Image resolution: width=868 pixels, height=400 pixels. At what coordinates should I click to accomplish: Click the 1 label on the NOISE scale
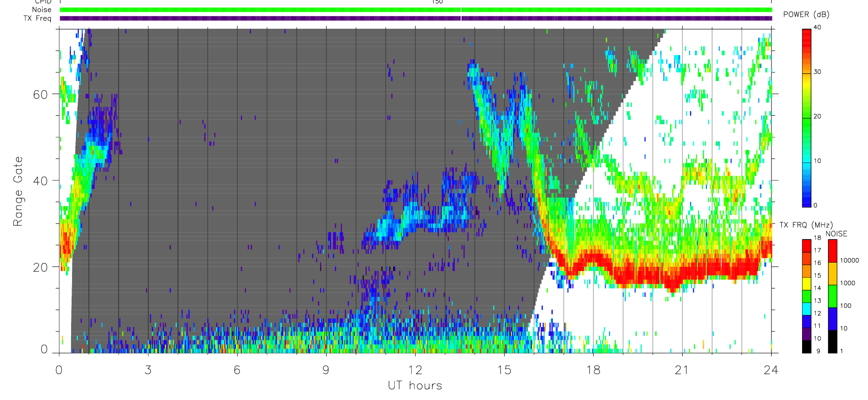coord(842,351)
